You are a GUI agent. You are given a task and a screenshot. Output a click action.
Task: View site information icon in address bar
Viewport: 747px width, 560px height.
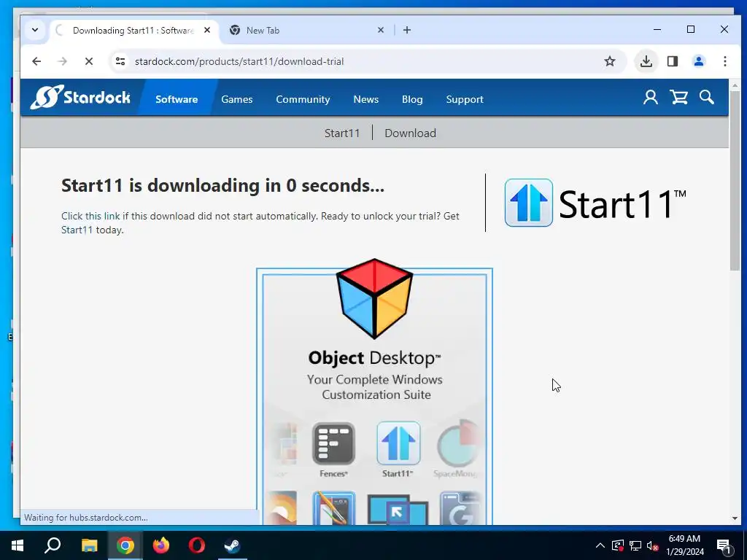[x=120, y=61]
